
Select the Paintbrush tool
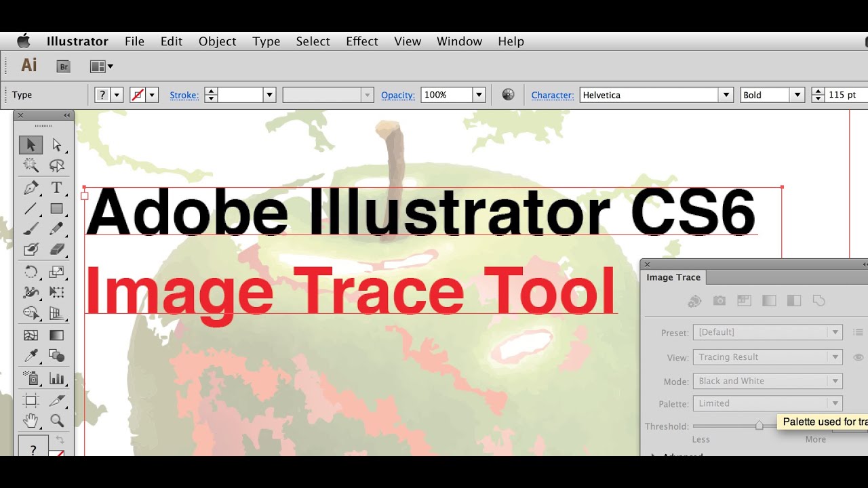tap(31, 229)
